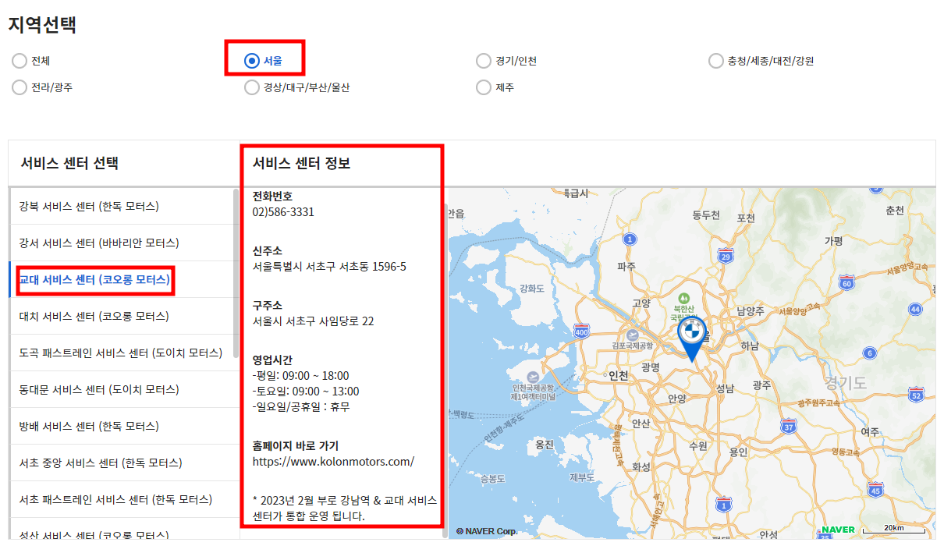Choose the 충청/세종/대전/강원 region option
Screen dimensions: 944x560
pos(715,60)
